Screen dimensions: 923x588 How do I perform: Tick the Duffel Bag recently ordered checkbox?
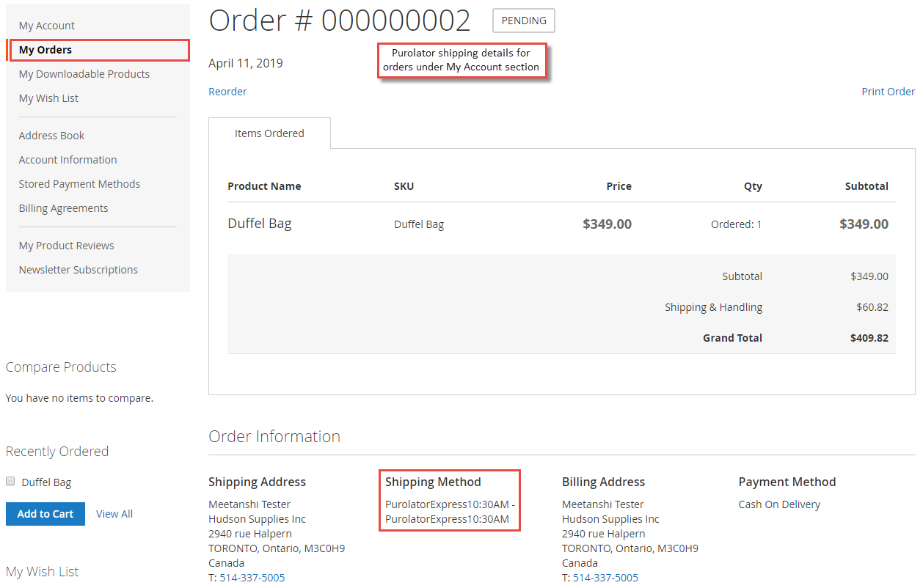point(10,482)
